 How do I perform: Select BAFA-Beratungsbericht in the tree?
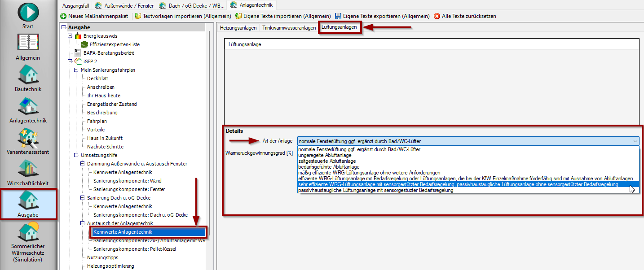tap(109, 53)
